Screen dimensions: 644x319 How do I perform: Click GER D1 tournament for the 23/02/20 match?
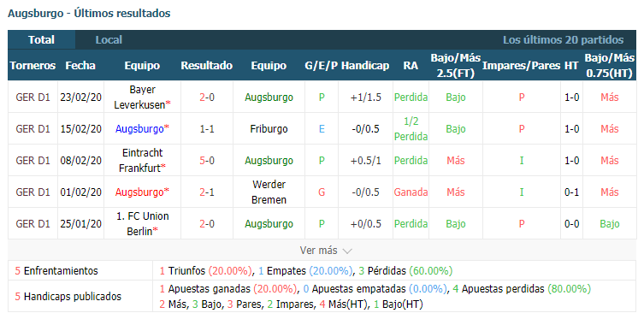click(x=32, y=97)
